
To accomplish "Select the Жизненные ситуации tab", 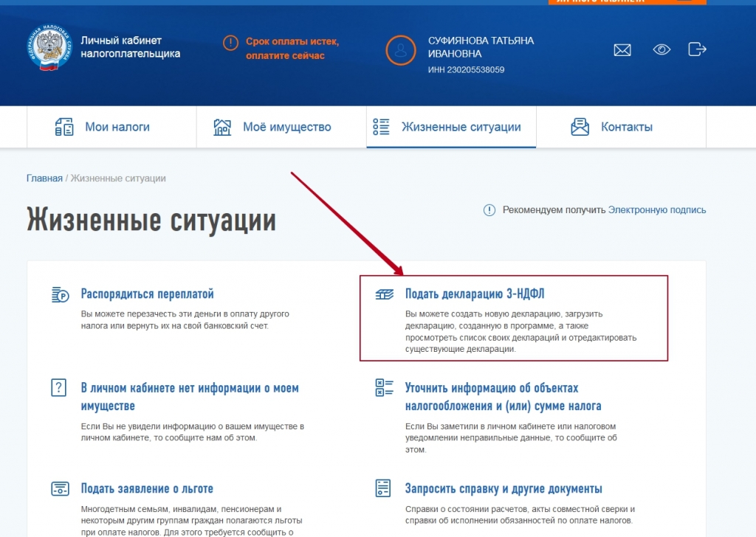I will [x=451, y=127].
